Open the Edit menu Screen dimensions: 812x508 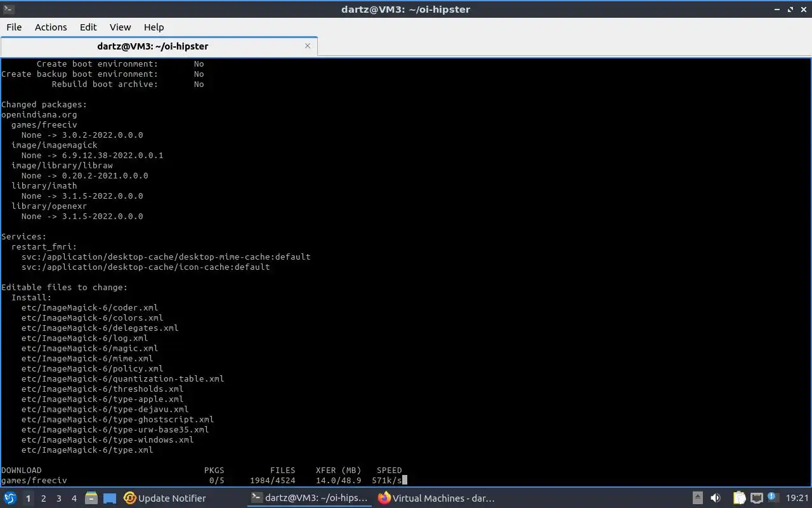coord(88,27)
